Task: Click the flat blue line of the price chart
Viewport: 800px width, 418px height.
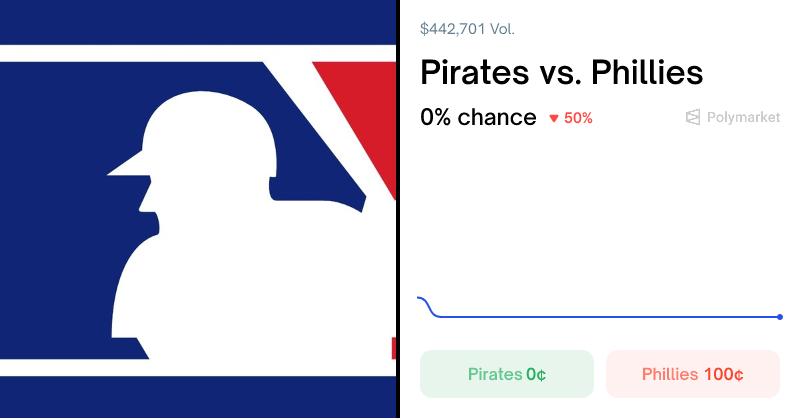Action: (x=600, y=317)
